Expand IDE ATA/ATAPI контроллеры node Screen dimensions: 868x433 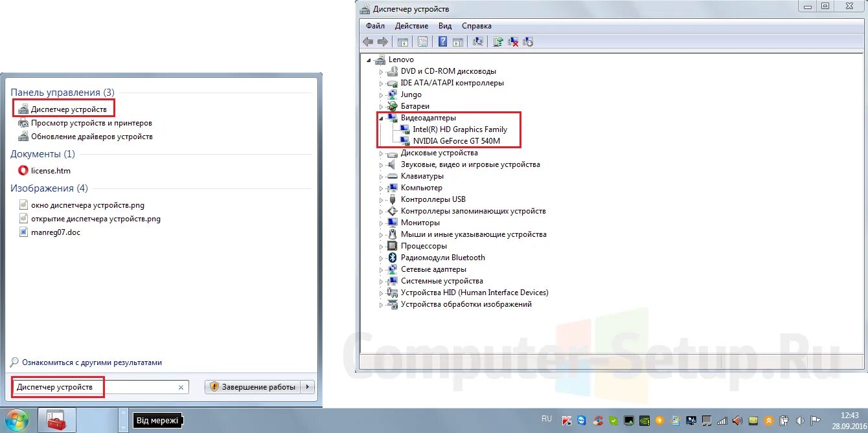click(382, 83)
